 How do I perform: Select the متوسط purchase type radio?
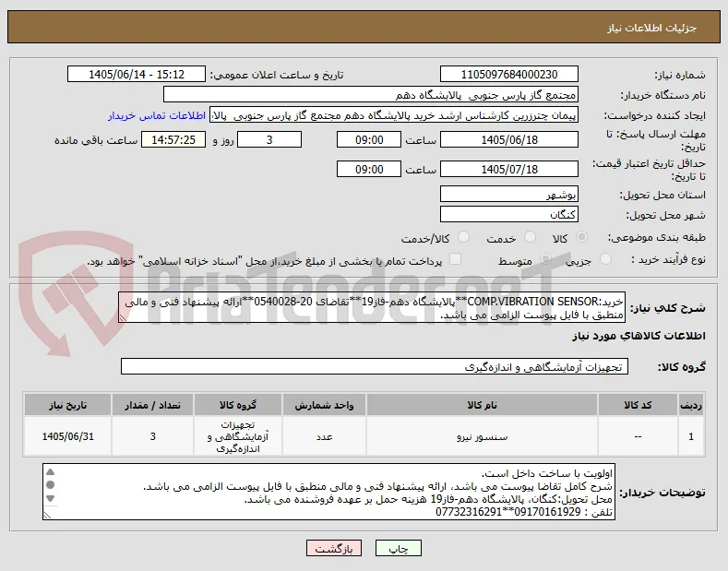[x=546, y=259]
